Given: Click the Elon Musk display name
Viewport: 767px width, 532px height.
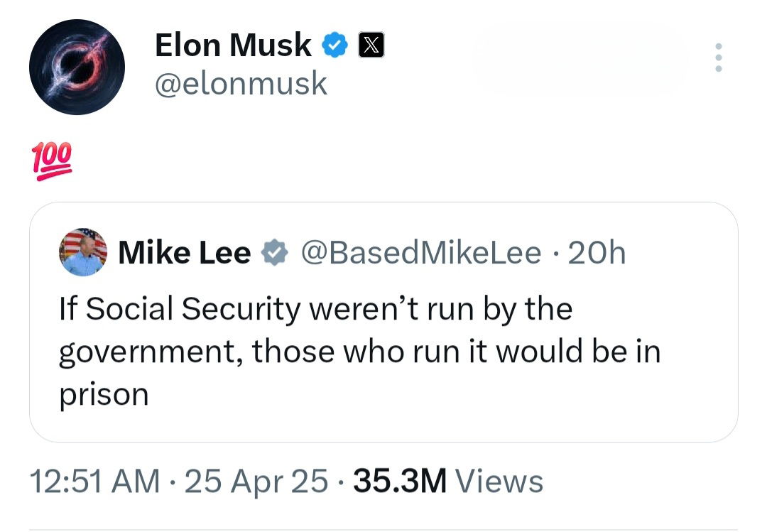Looking at the screenshot, I should tap(233, 46).
